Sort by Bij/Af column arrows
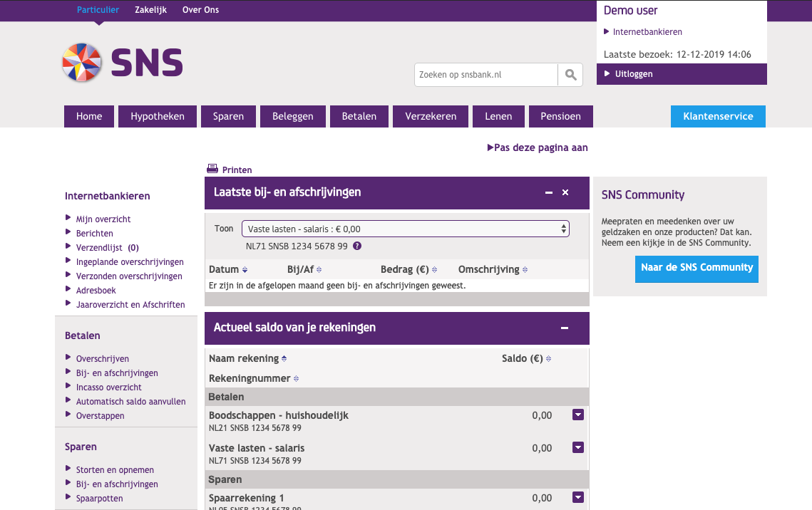Screen dimensions: 812x510 pos(319,269)
